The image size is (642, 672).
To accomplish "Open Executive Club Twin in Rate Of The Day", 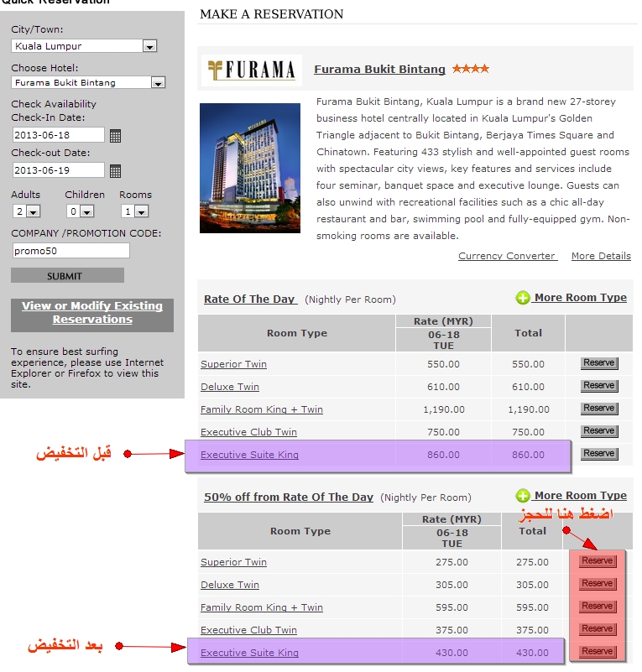I will [x=248, y=432].
